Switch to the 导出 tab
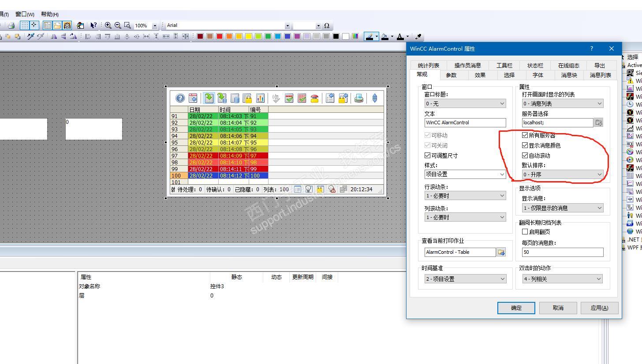 (600, 65)
